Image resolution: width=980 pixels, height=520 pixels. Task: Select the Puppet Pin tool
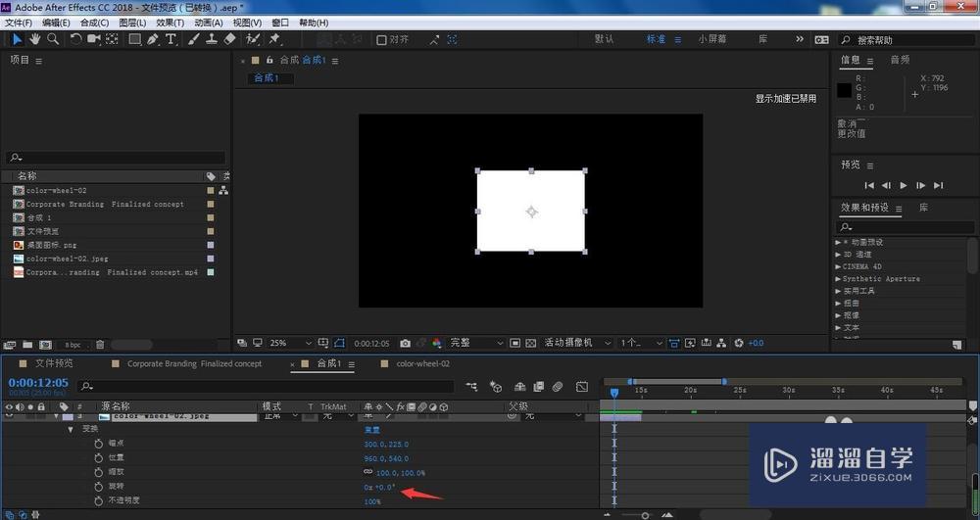point(274,39)
